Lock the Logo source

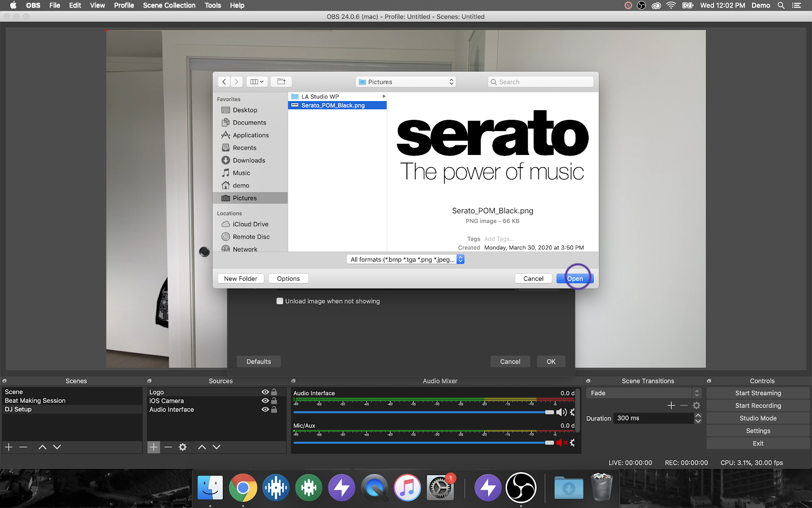(274, 392)
